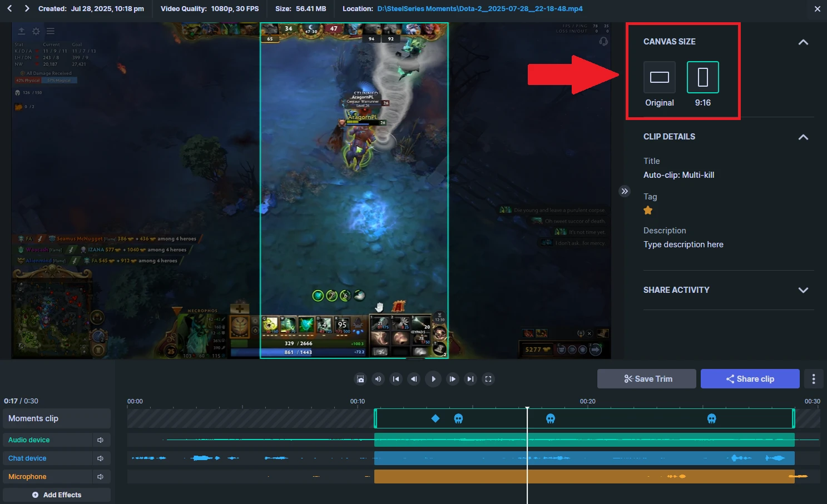
Task: Skip to end of the clip
Action: (x=471, y=379)
